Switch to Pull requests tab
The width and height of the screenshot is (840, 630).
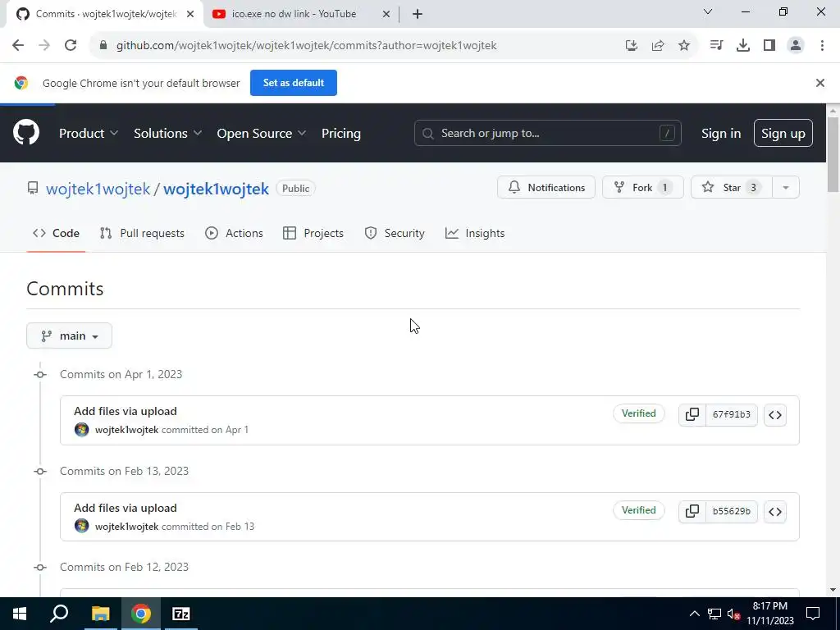tap(142, 234)
